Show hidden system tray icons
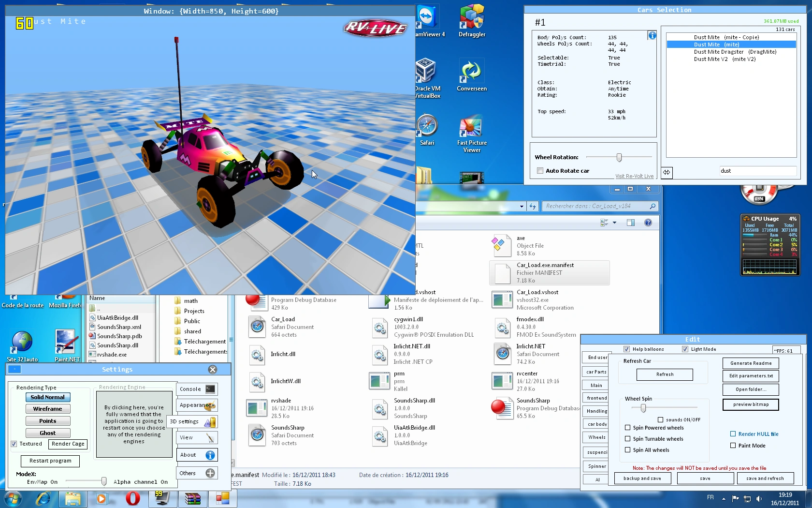 pos(724,498)
